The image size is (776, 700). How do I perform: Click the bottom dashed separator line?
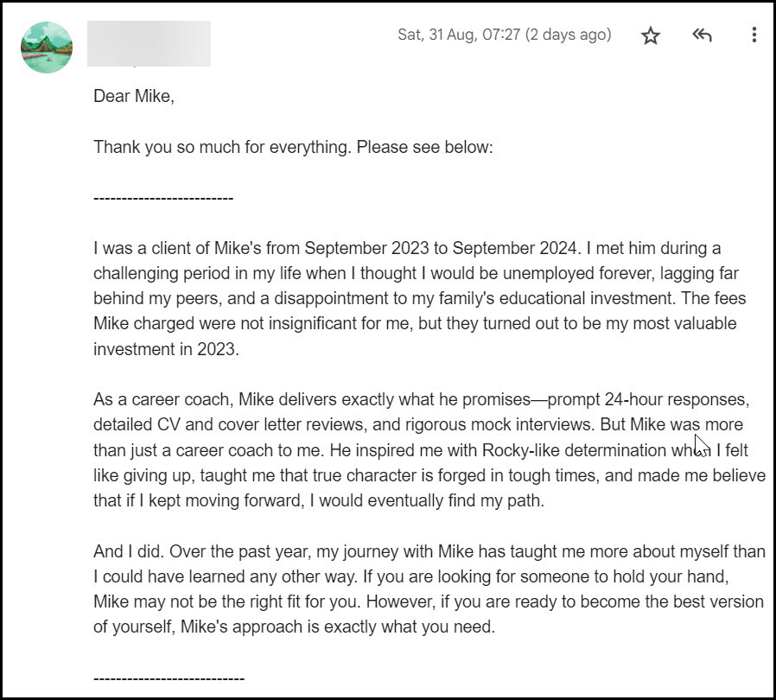pos(169,678)
